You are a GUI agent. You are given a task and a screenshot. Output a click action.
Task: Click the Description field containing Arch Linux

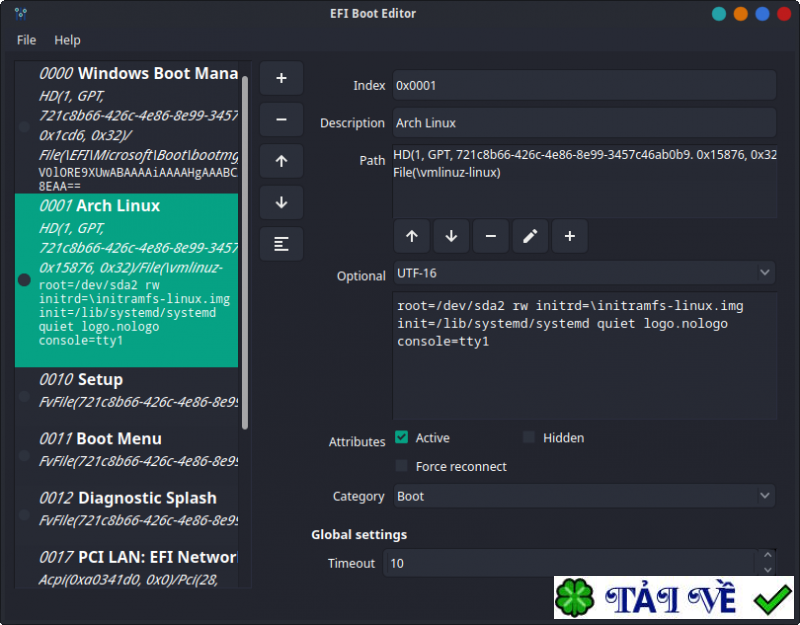coord(583,123)
